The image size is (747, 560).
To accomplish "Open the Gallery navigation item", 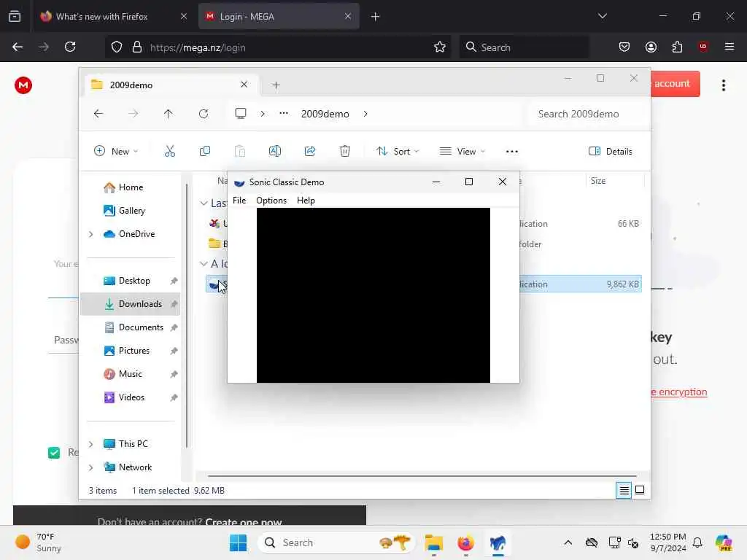I will coord(131,211).
